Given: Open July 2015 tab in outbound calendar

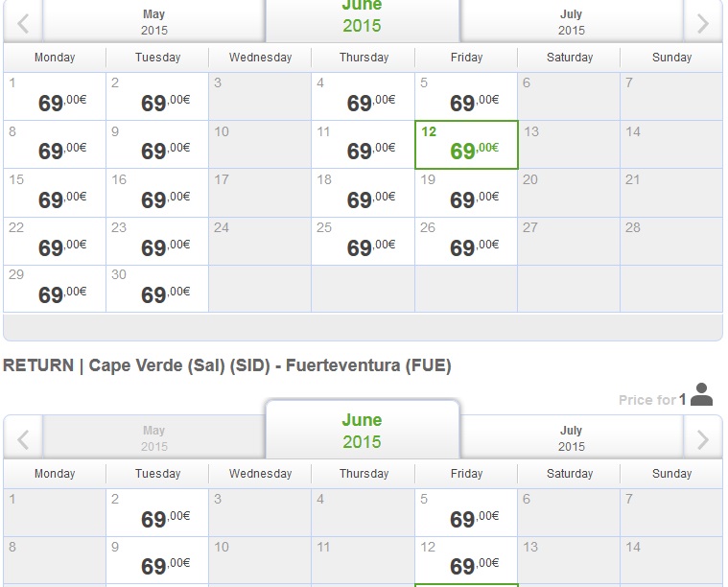Looking at the screenshot, I should [571, 22].
